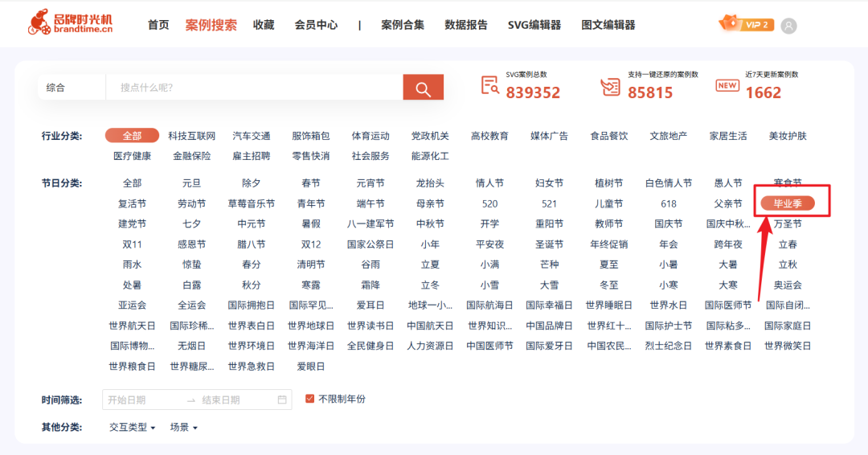Choose the 高校教育 industry filter
This screenshot has height=455, width=868.
pos(489,136)
